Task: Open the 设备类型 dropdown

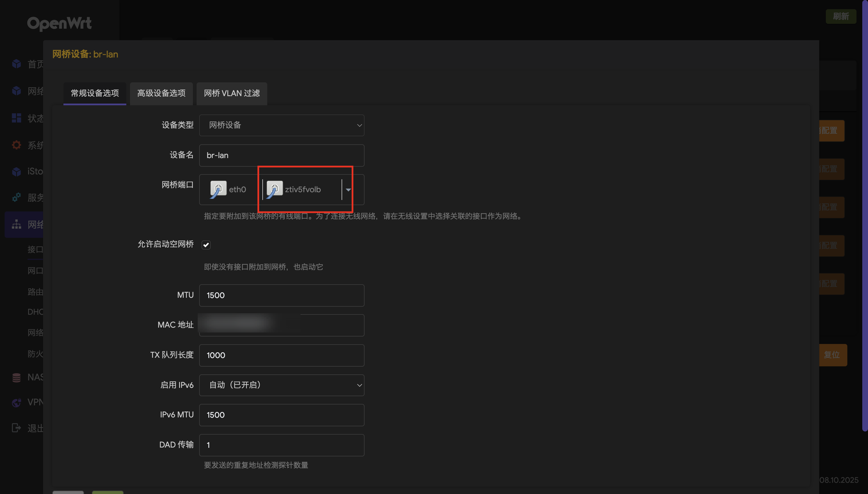Action: (281, 125)
